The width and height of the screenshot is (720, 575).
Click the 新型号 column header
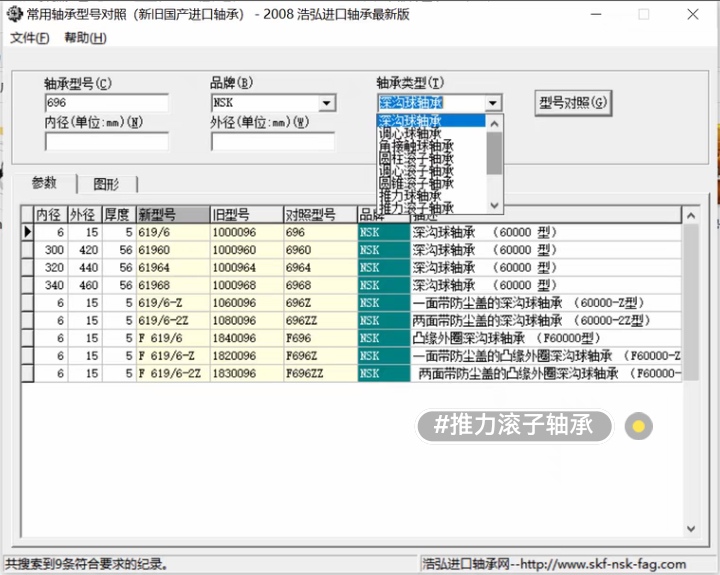click(x=173, y=214)
